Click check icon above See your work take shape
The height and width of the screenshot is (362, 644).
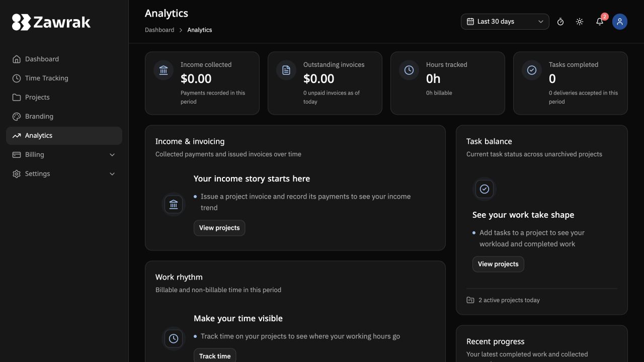tap(485, 189)
